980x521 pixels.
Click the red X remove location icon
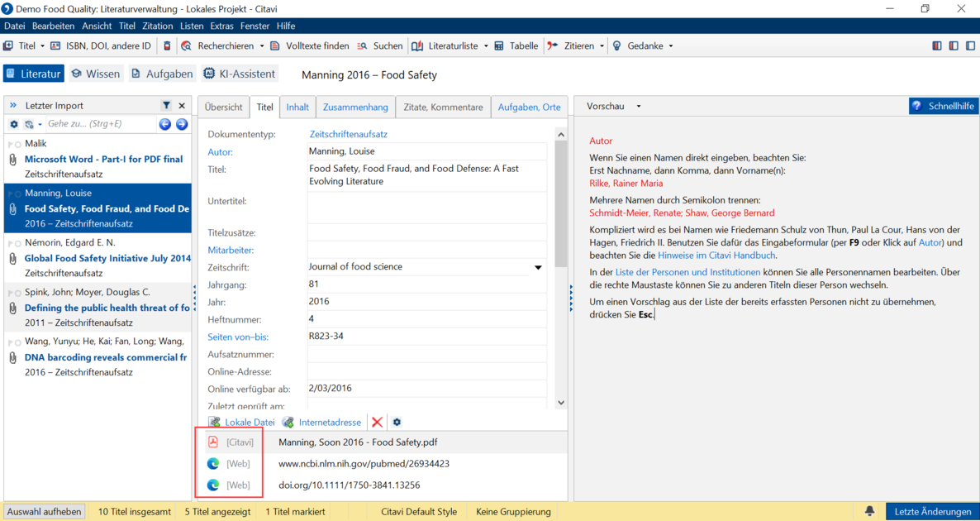[377, 423]
